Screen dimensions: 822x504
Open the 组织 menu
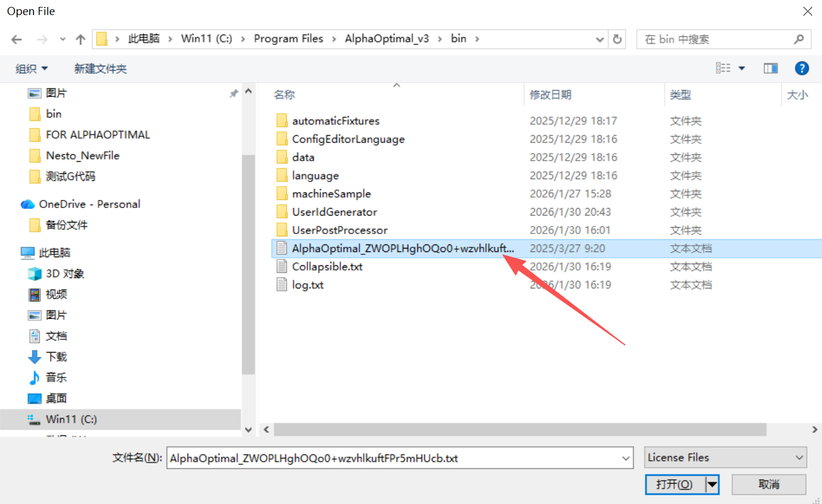tap(31, 69)
